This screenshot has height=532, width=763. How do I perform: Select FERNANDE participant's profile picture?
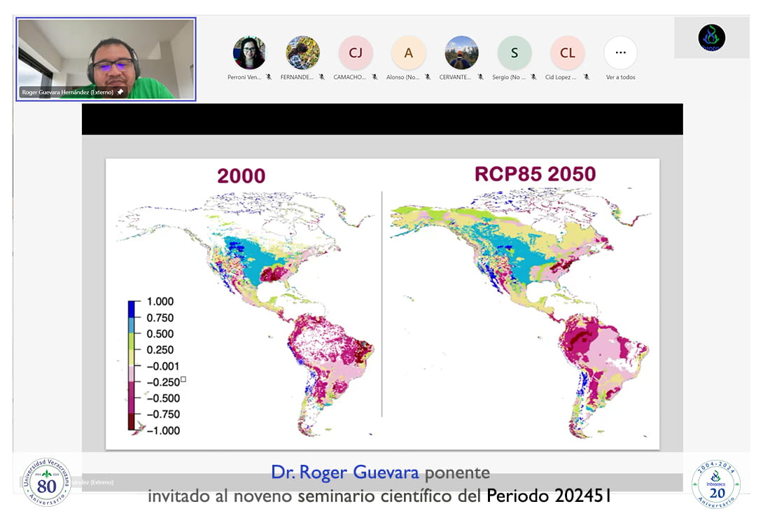pos(302,53)
